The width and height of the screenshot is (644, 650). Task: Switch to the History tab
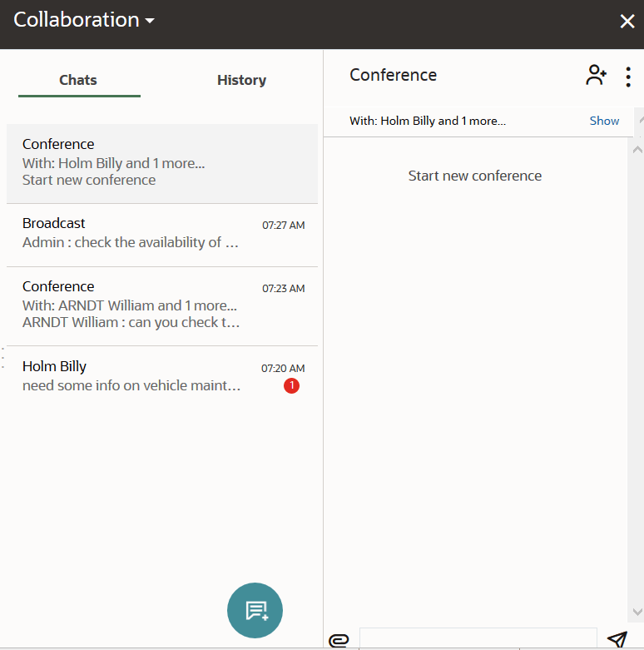(x=241, y=80)
